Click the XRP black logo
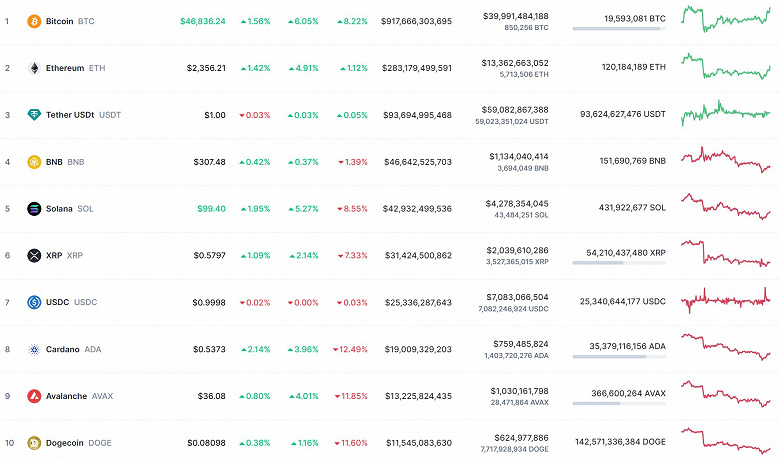This screenshot has height=459, width=780. click(x=34, y=256)
